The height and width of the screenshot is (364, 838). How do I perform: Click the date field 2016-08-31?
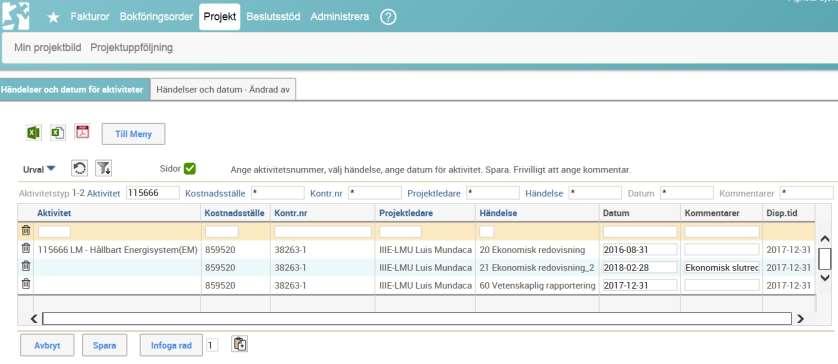click(640, 250)
